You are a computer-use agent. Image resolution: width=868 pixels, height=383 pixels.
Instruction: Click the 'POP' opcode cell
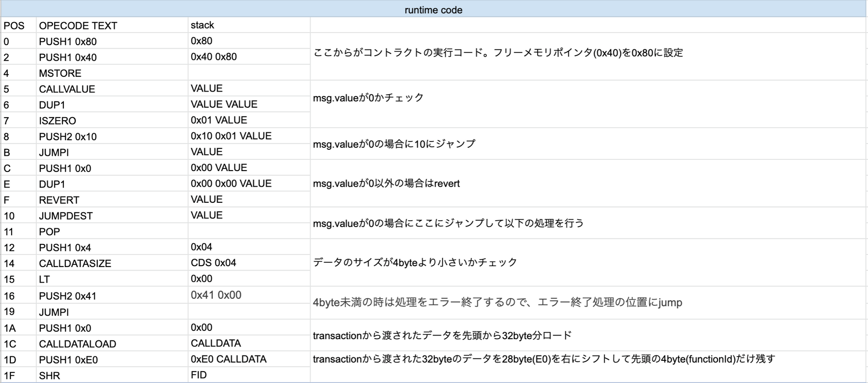pyautogui.click(x=112, y=231)
